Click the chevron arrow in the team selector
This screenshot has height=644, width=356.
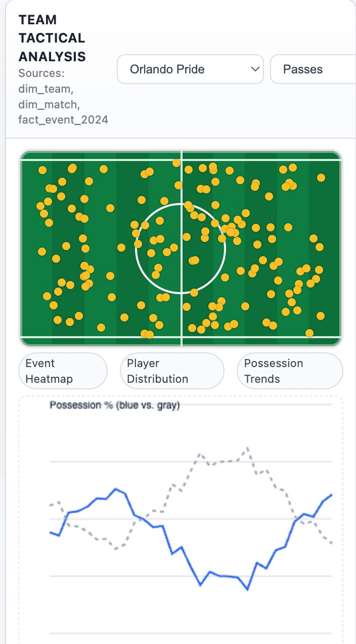coord(255,69)
